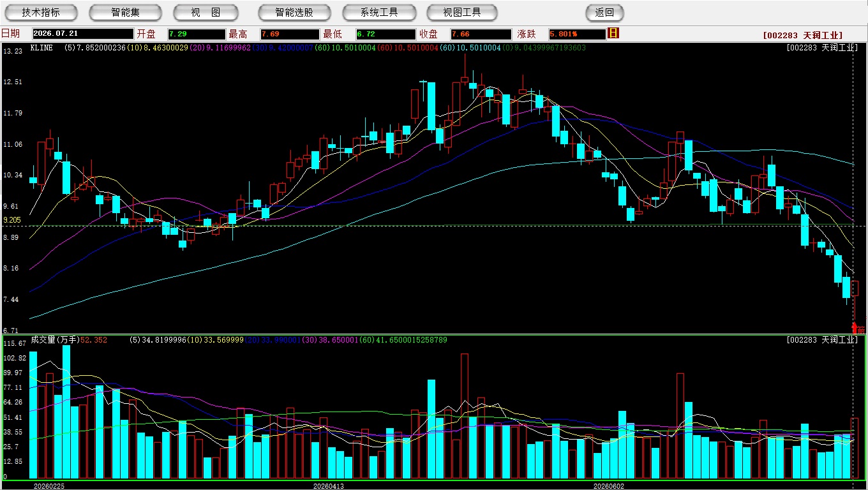This screenshot has width=868, height=490.
Task: Click the 返回 button
Action: [604, 13]
